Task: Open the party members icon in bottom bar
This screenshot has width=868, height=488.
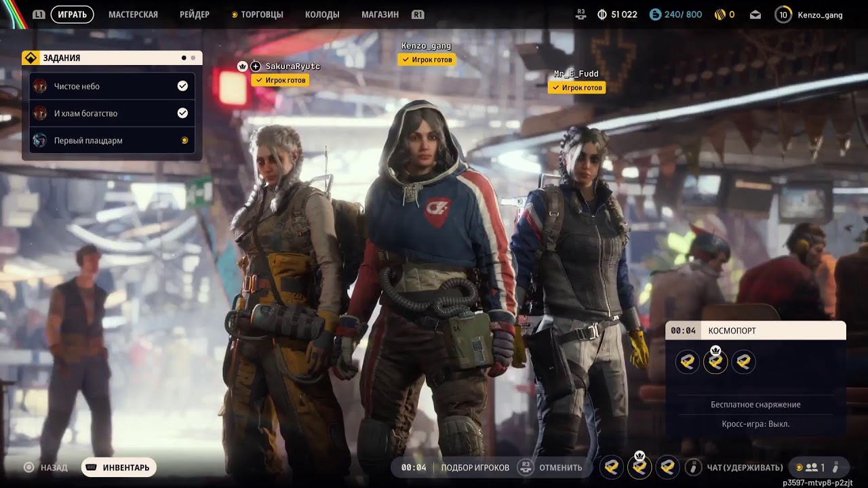Action: [810, 468]
